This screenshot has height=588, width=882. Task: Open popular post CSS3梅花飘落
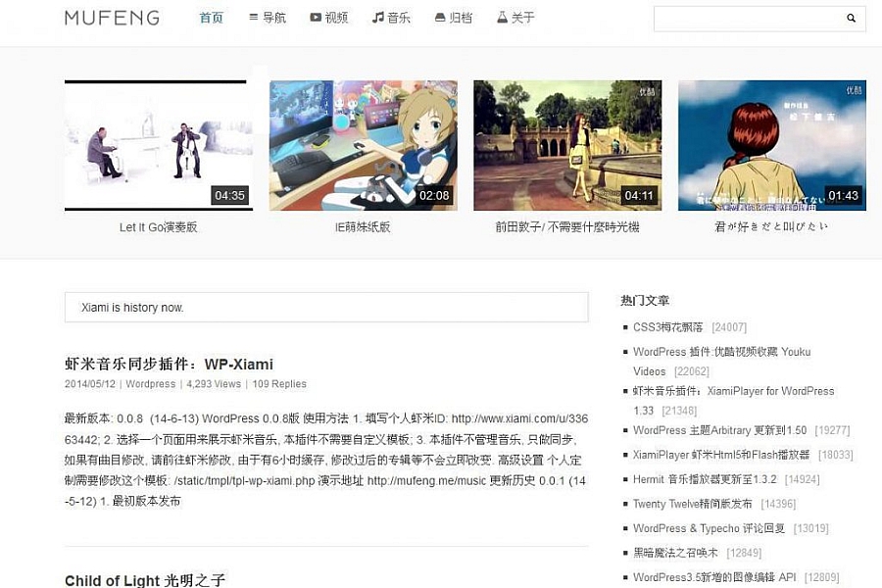[x=668, y=327]
